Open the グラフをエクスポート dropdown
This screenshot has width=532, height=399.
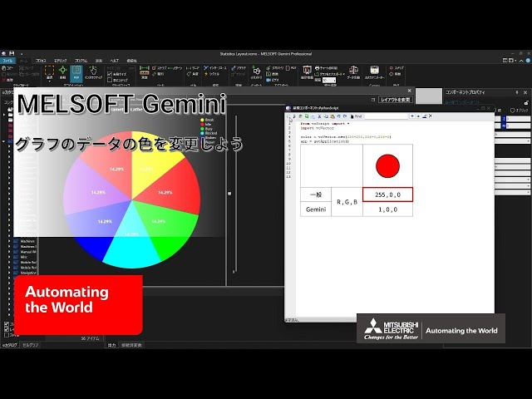coord(344,74)
